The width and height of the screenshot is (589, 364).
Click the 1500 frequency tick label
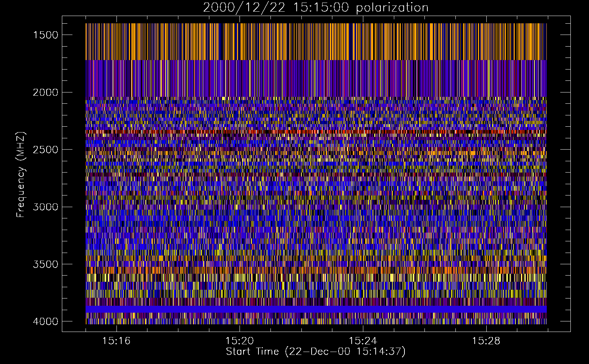pos(46,35)
